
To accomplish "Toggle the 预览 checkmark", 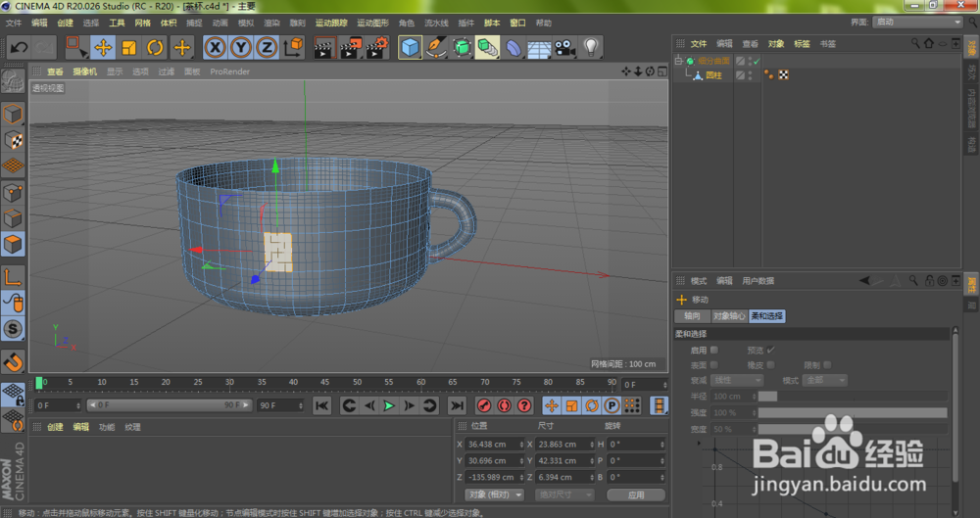I will coord(770,350).
